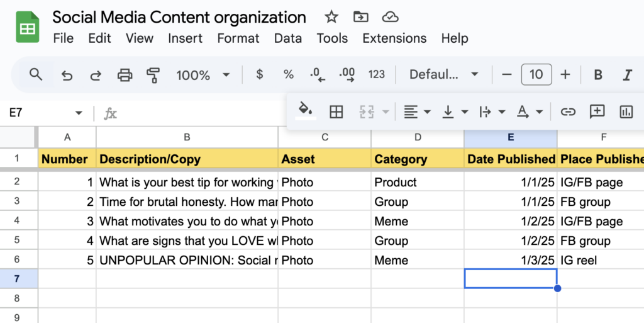
Task: Check the cloud save status icon
Action: 390,17
